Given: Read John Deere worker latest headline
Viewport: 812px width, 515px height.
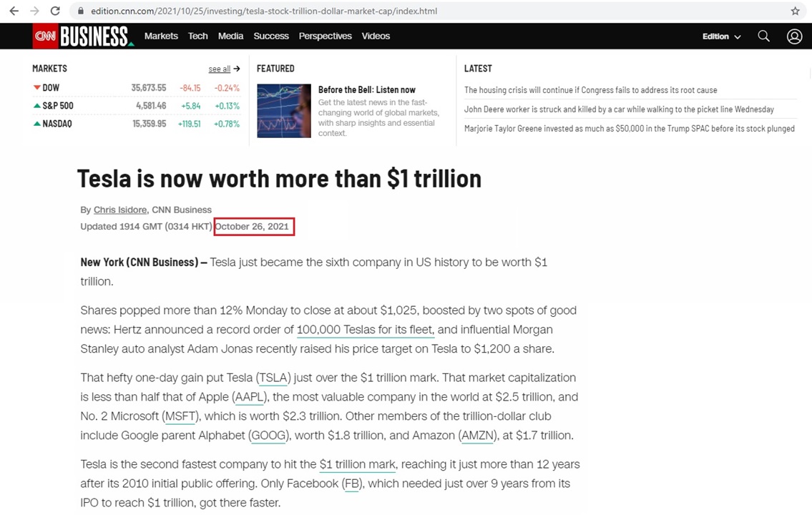Looking at the screenshot, I should (619, 109).
